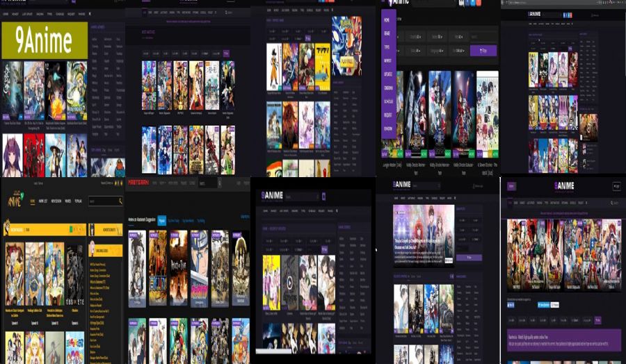Screen dimensions: 626x364
Task: Click the Facebook like button below the wide collage banner
Action: [511, 305]
